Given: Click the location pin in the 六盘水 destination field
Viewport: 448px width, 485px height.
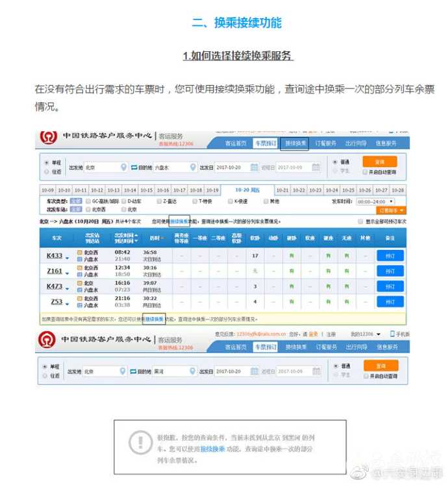Looking at the screenshot, I should pos(192,168).
